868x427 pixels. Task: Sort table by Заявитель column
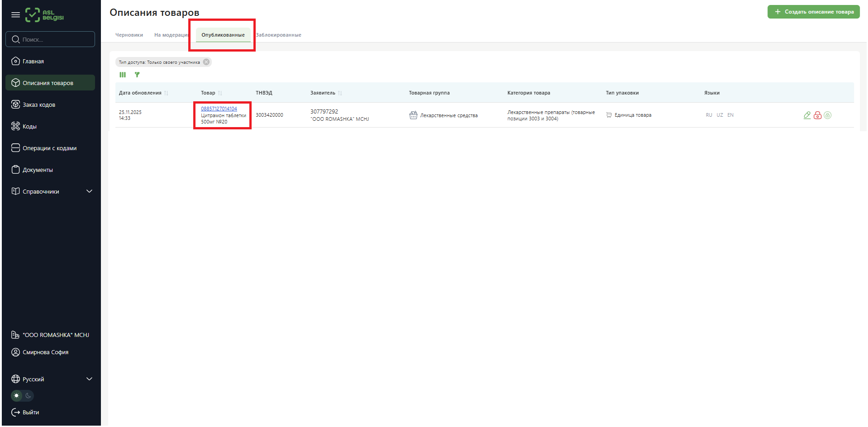[340, 93]
